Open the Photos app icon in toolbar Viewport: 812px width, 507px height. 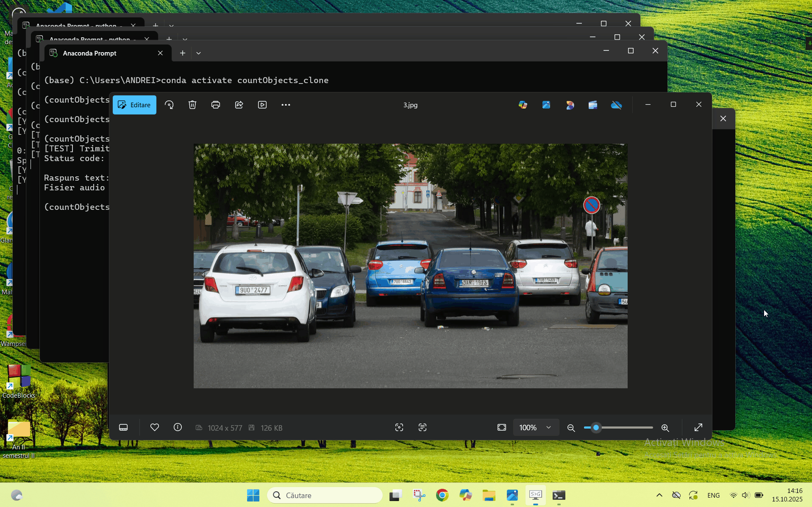(546, 105)
